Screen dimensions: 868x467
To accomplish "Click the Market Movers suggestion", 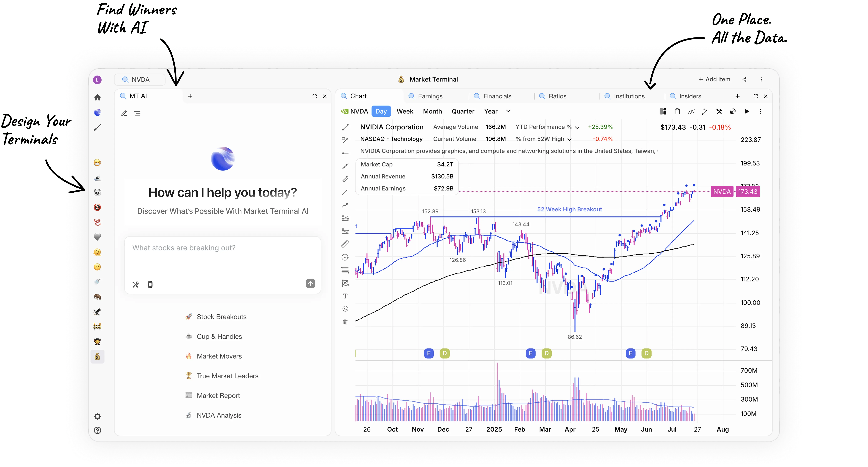I will [x=214, y=356].
